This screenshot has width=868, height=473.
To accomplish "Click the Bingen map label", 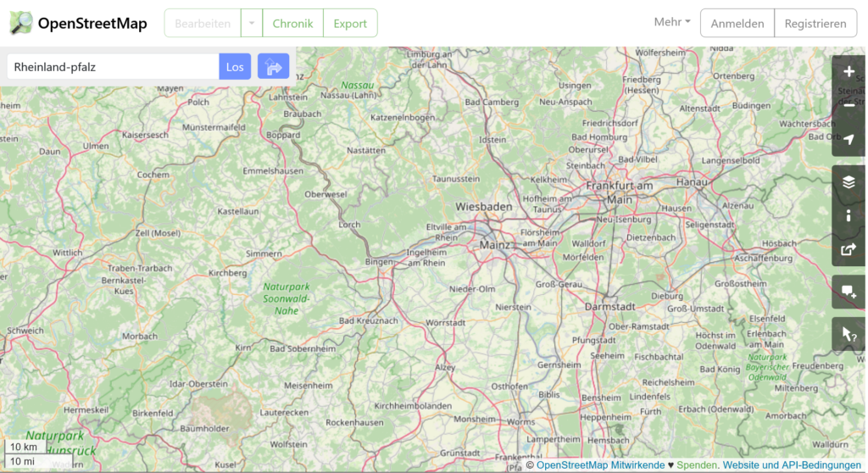I will pos(379,262).
